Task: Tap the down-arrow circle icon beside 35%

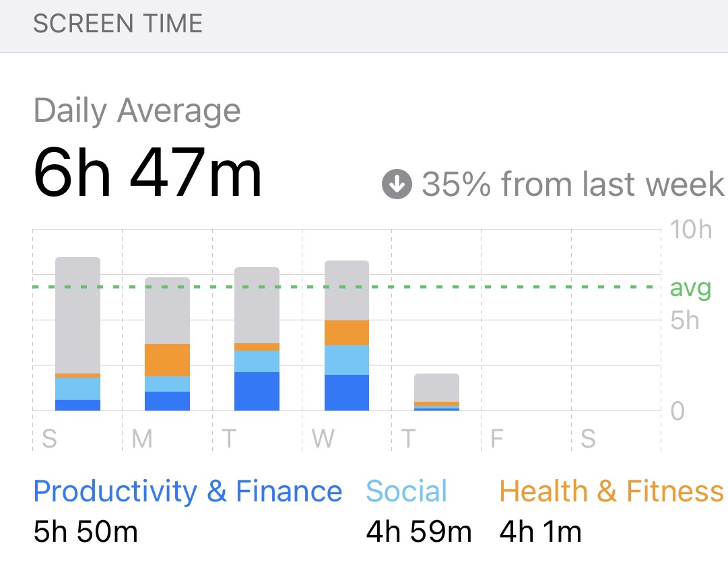Action: [397, 185]
